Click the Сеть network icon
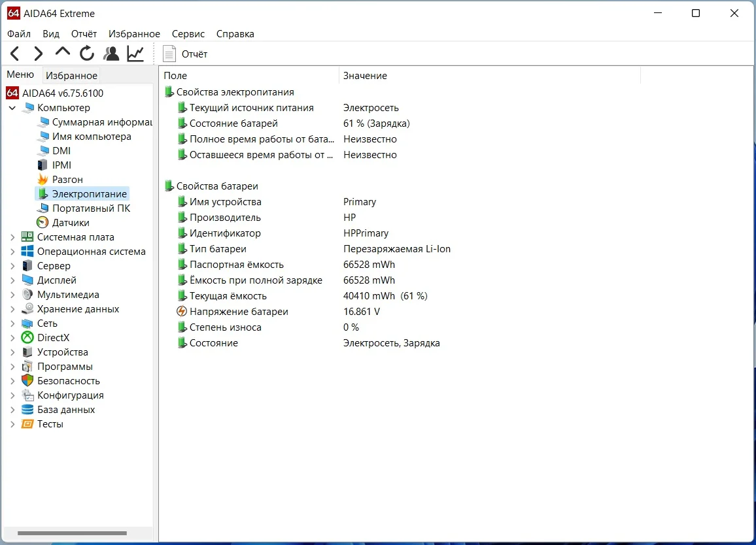Screen dimensions: 756x545 (27, 323)
